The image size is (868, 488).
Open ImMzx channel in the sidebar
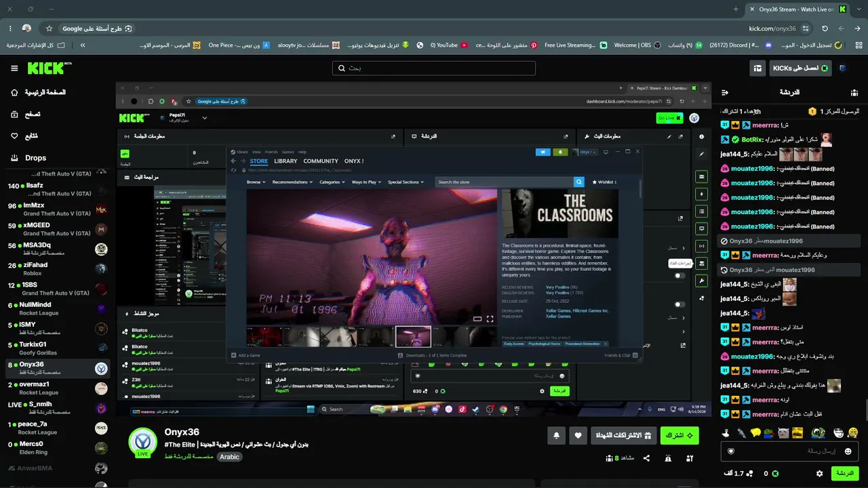[58, 209]
